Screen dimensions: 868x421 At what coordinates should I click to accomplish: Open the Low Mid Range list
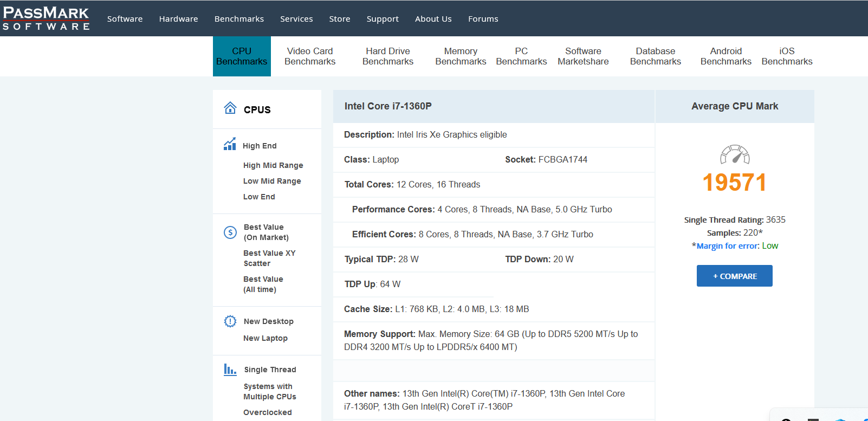click(x=272, y=181)
